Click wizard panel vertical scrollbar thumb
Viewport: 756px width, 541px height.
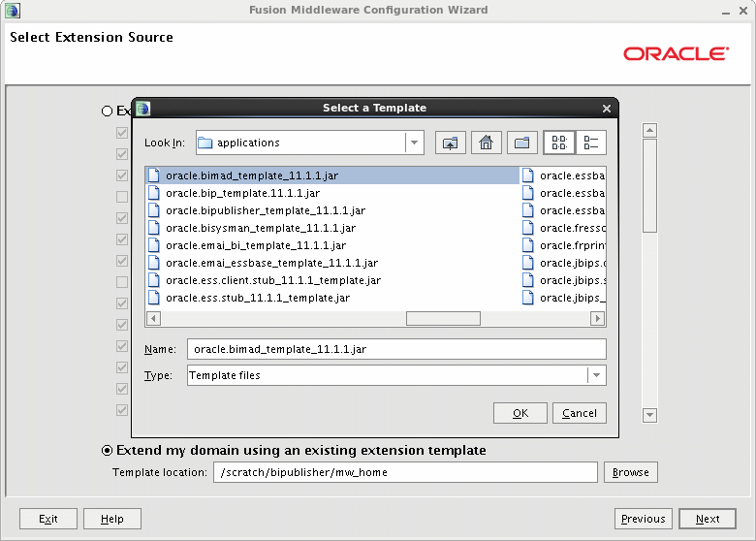point(649,185)
